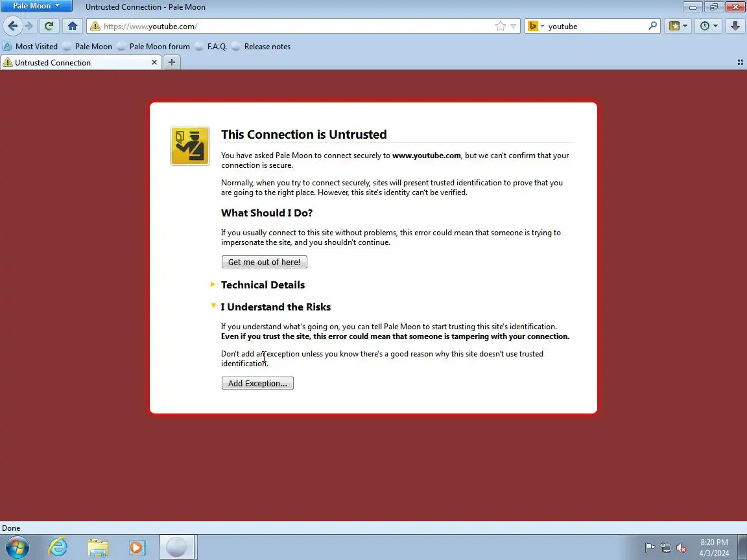Viewport: 747px width, 560px height.
Task: Open the Pale Moon application menu
Action: pos(36,6)
